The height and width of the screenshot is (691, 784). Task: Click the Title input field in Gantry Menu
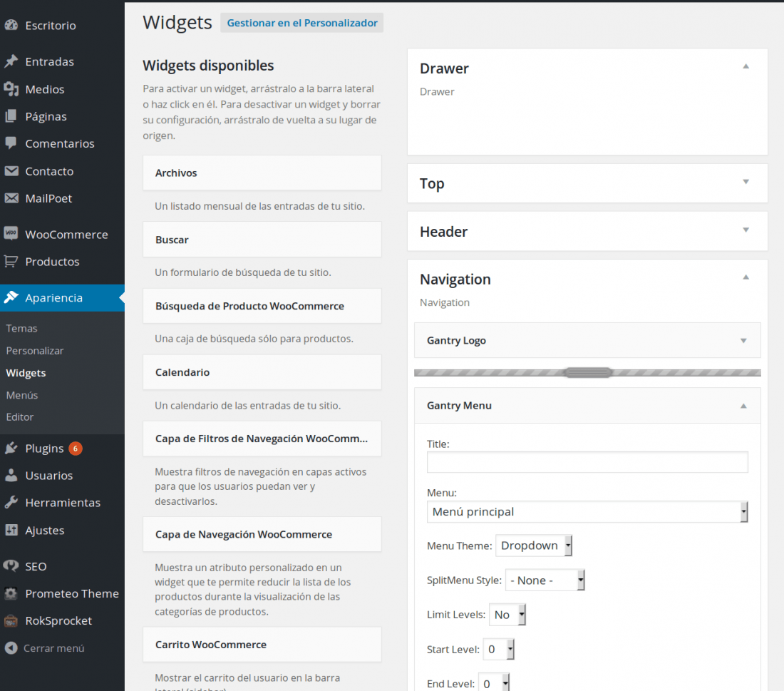587,462
